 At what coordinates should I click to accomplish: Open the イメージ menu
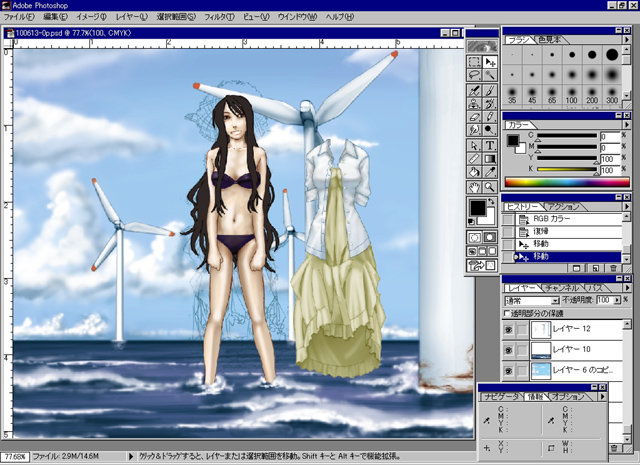pyautogui.click(x=91, y=17)
